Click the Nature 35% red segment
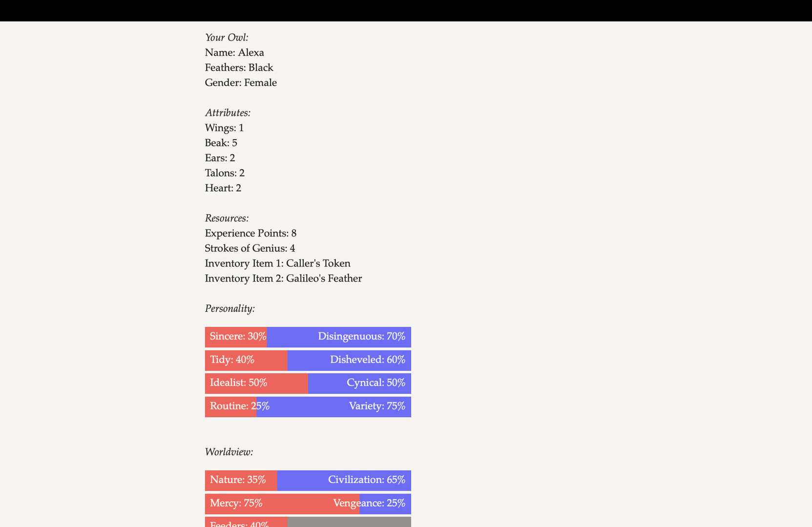This screenshot has width=812, height=527. 241,480
